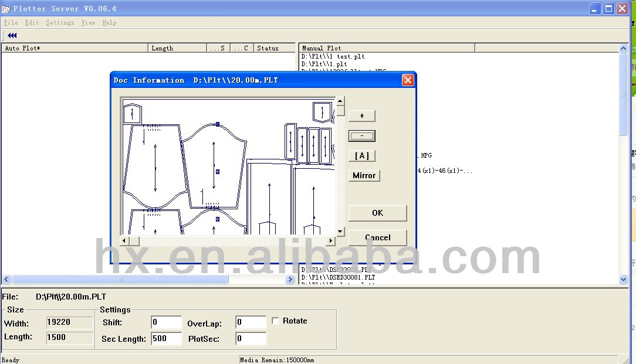Click the Length column header
The image size is (636, 364).
(177, 48)
